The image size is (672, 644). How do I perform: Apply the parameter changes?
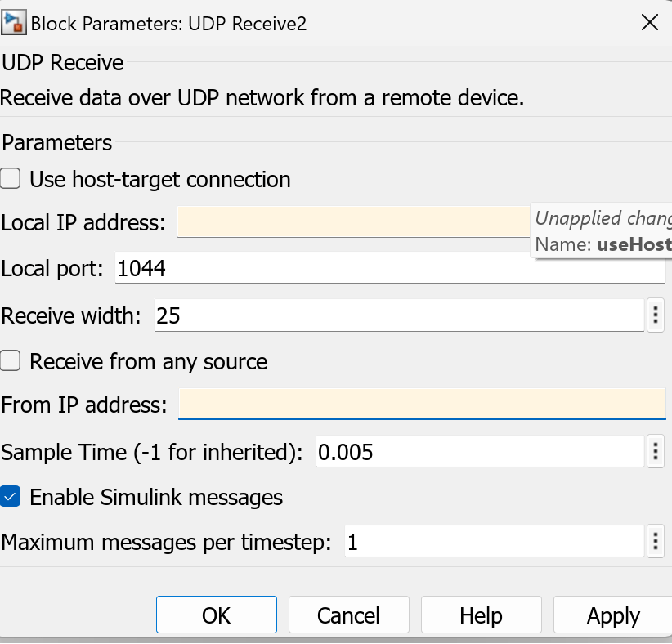tap(614, 615)
